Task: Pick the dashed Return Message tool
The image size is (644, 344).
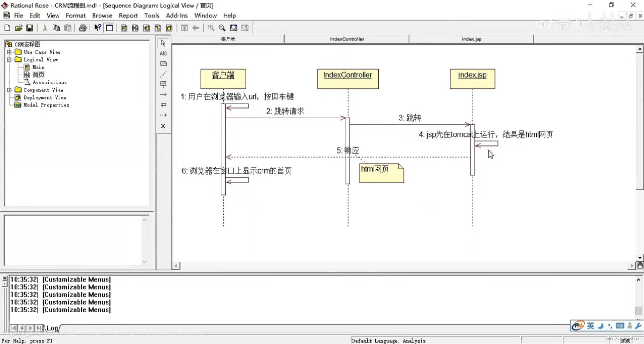Action: 163,115
